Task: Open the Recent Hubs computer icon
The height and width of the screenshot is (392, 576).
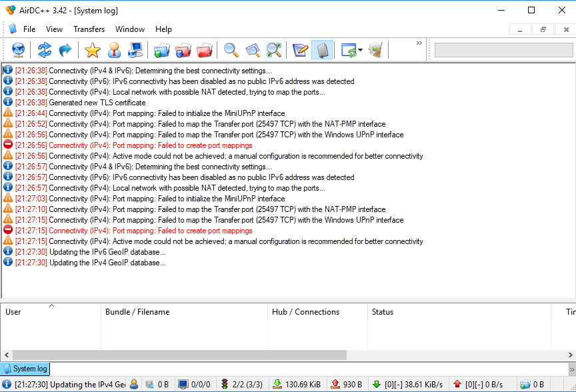Action: pyautogui.click(x=135, y=49)
